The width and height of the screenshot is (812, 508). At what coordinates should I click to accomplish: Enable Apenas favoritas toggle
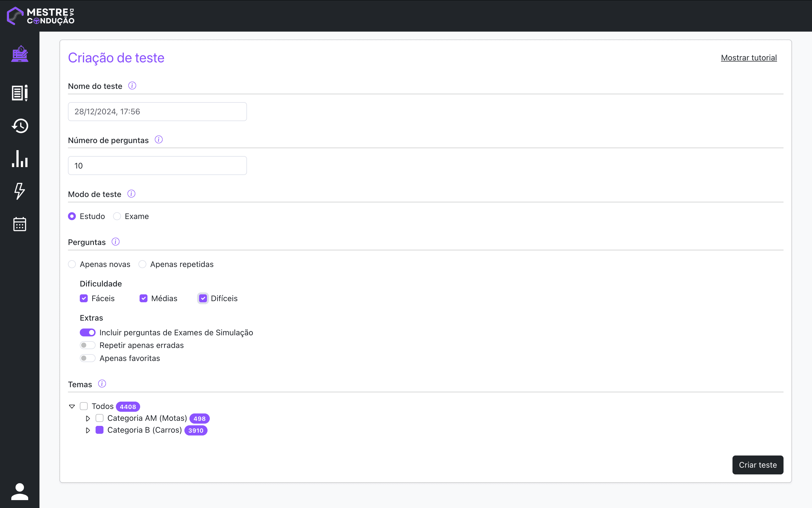coord(88,358)
